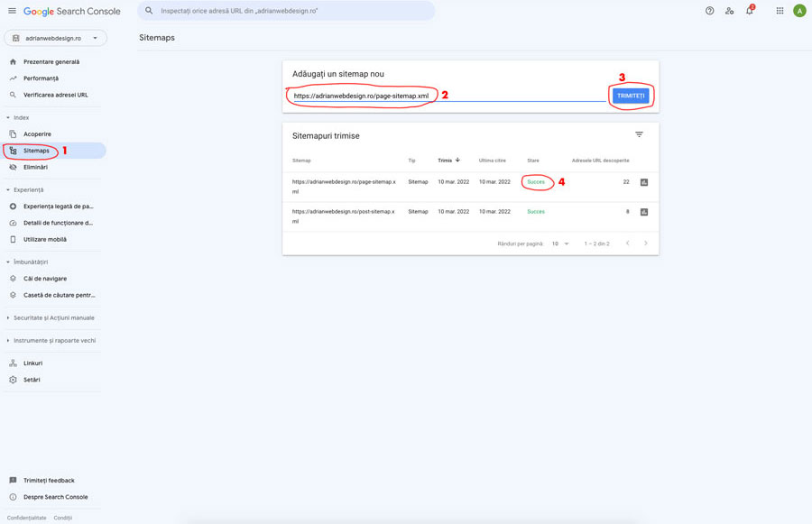Click the 22 discovered URLs value
Image resolution: width=812 pixels, height=524 pixels.
tap(626, 182)
